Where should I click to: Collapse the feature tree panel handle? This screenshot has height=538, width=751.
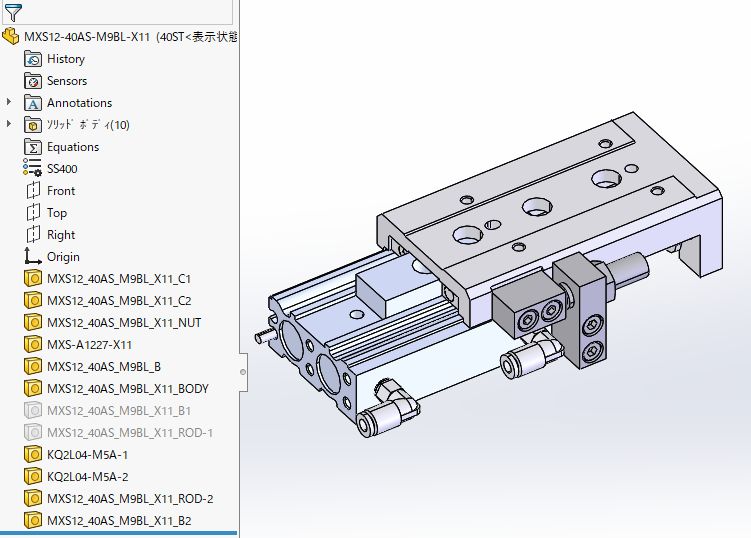pos(243,372)
